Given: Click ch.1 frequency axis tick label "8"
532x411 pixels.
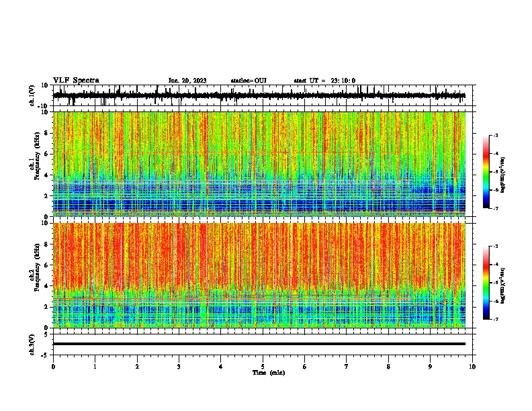Looking at the screenshot, I should pos(47,133).
